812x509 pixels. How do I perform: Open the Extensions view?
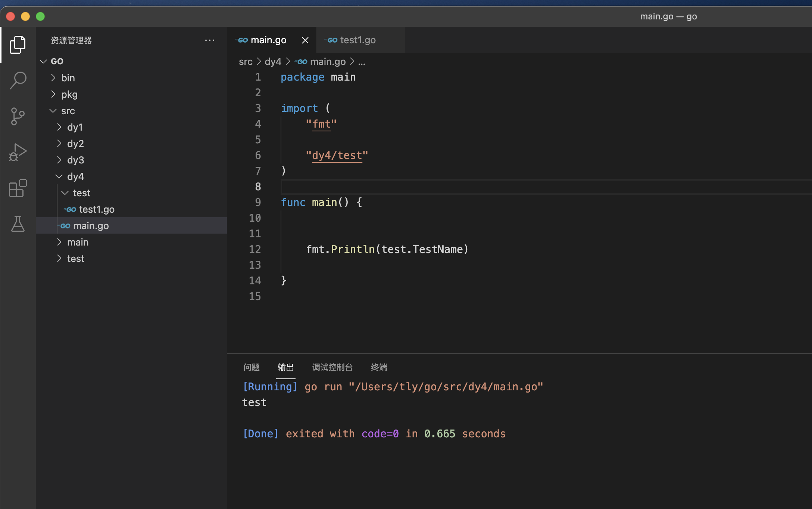tap(18, 188)
